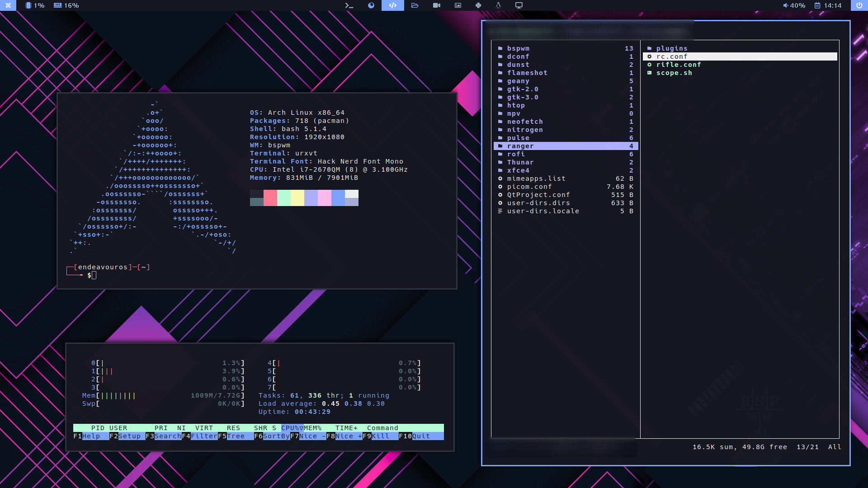The image size is (868, 488).
Task: Click the pale yellow color block in neofetch
Action: pyautogui.click(x=297, y=198)
